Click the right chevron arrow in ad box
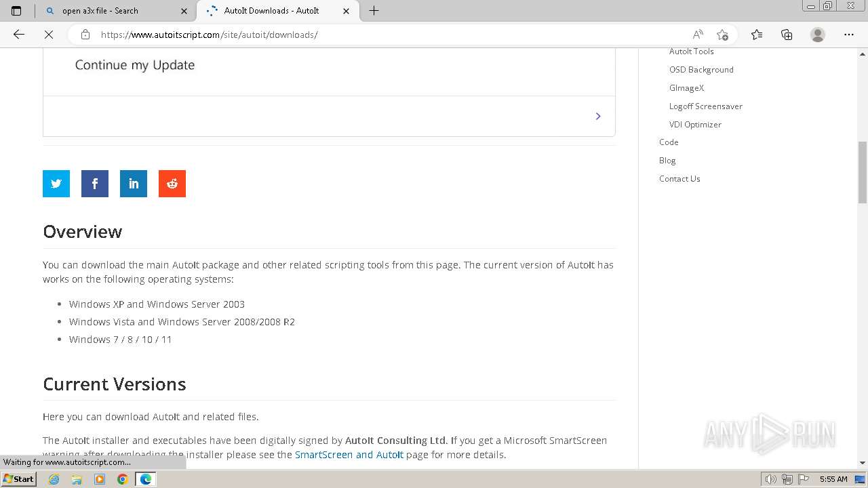This screenshot has height=488, width=868. (598, 117)
